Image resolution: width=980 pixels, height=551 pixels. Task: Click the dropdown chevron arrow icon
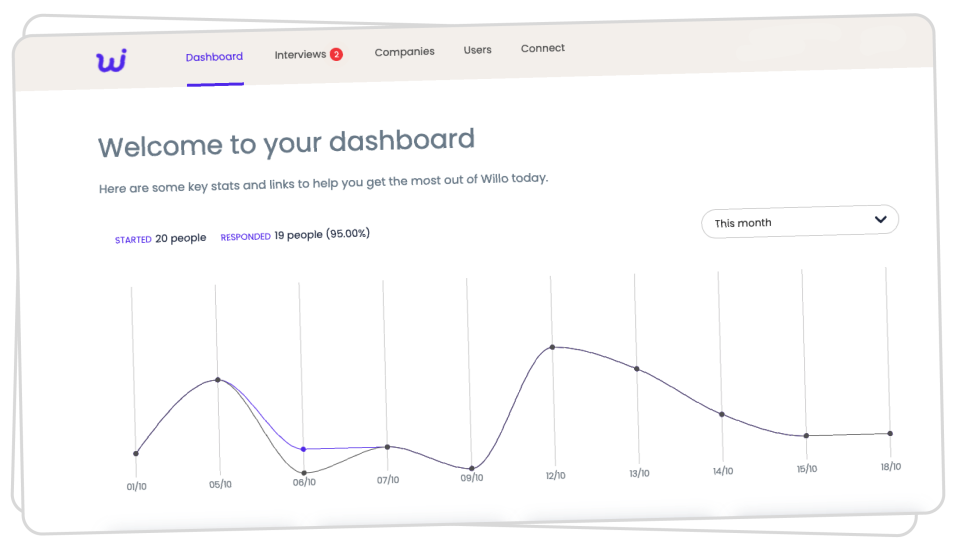(x=880, y=220)
